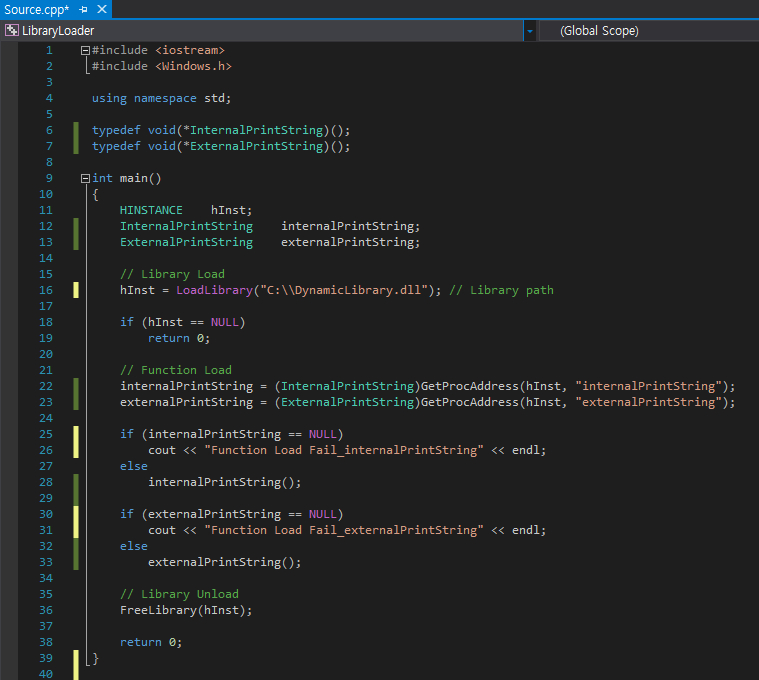Close the Source.cpp tab

[102, 9]
